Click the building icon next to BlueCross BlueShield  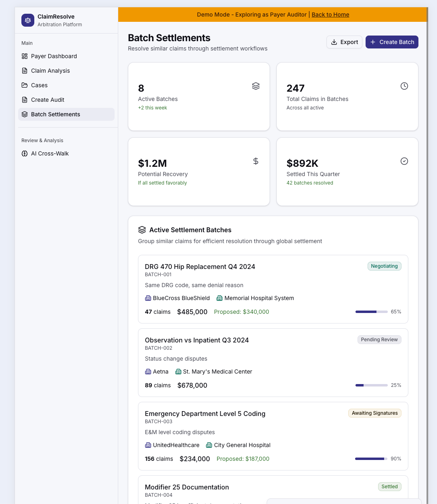pos(148,298)
